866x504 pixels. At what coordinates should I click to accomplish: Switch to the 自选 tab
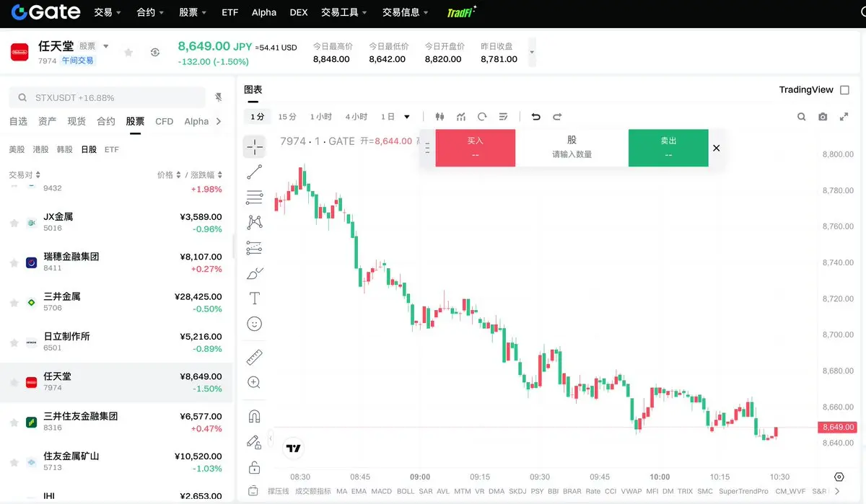(x=18, y=121)
